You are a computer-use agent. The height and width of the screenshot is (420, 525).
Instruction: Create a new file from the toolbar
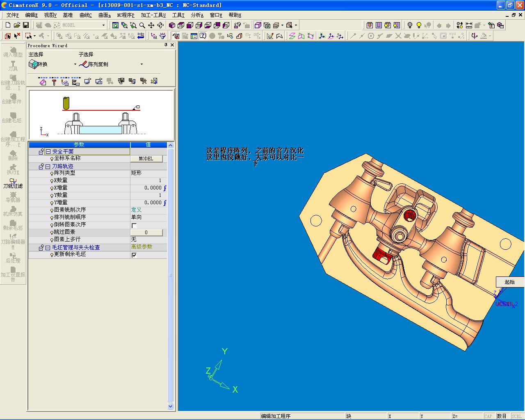pos(8,25)
